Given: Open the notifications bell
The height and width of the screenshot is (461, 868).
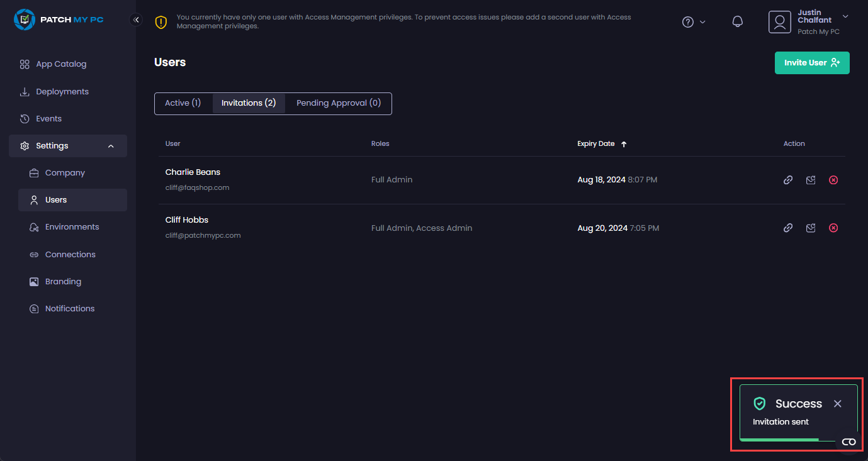Looking at the screenshot, I should click(x=738, y=22).
